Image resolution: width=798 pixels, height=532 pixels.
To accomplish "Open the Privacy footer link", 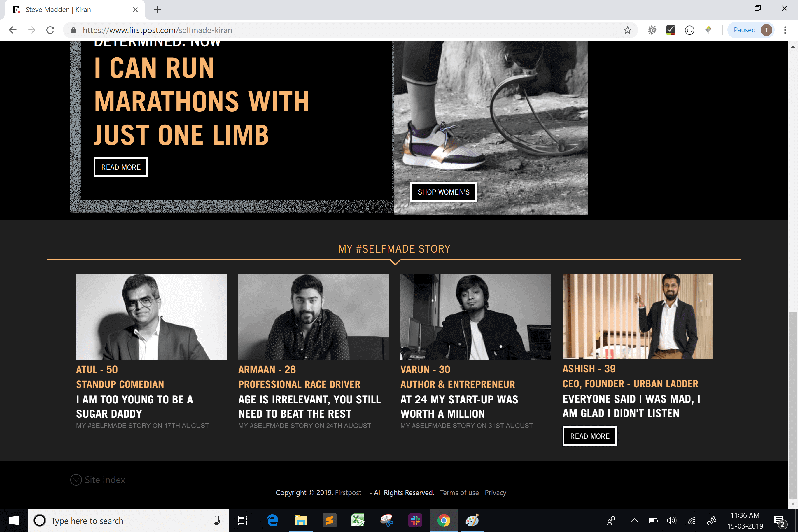I will point(495,493).
